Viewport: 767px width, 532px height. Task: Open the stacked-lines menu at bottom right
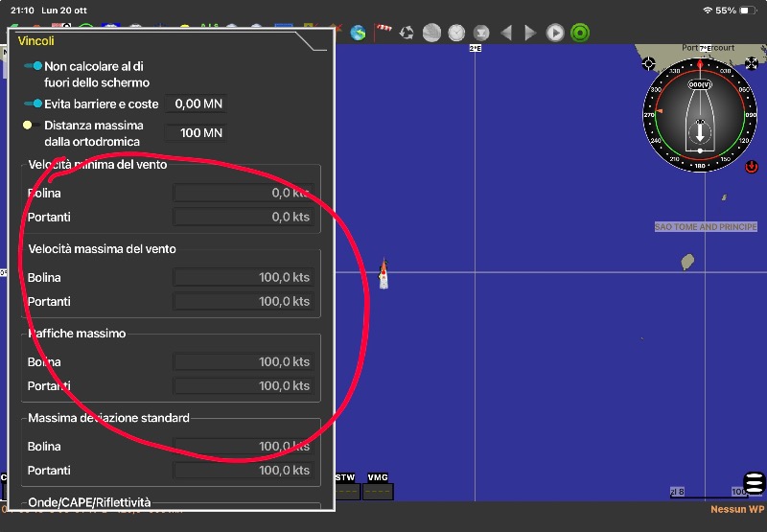pos(755,484)
